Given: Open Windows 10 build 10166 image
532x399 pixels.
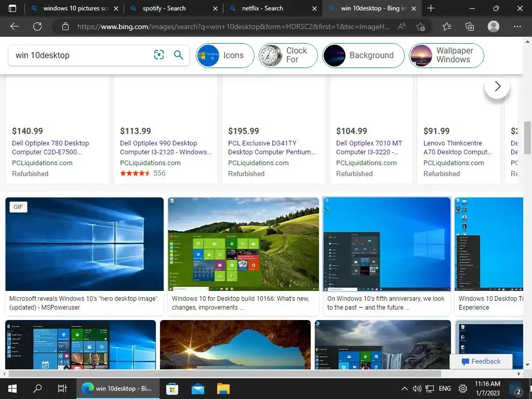Looking at the screenshot, I should click(x=243, y=244).
